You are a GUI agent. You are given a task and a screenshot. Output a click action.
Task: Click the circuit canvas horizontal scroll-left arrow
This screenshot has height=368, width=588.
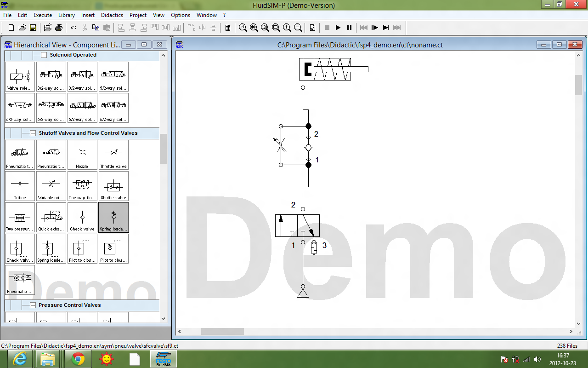click(180, 331)
